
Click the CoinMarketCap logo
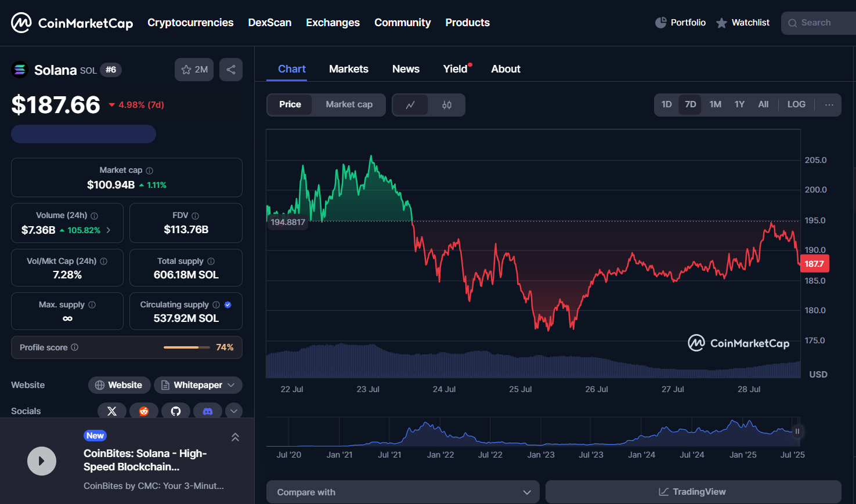[x=72, y=23]
